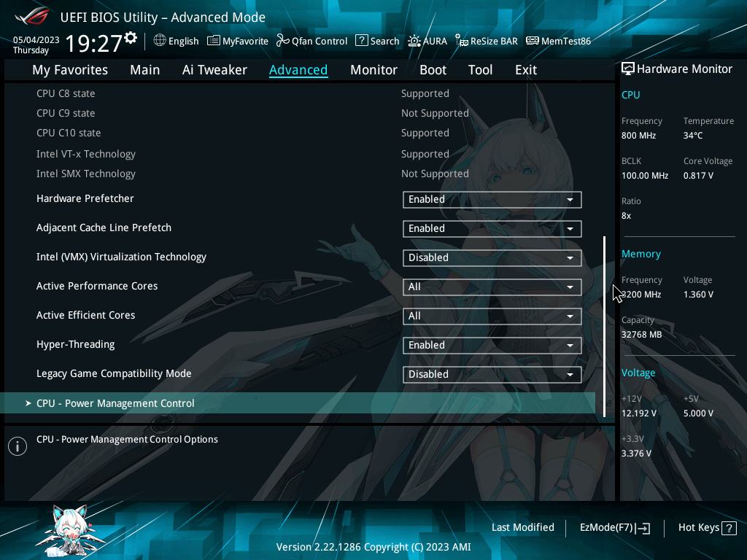
Task: Click the AURA lighting icon
Action: click(414, 41)
